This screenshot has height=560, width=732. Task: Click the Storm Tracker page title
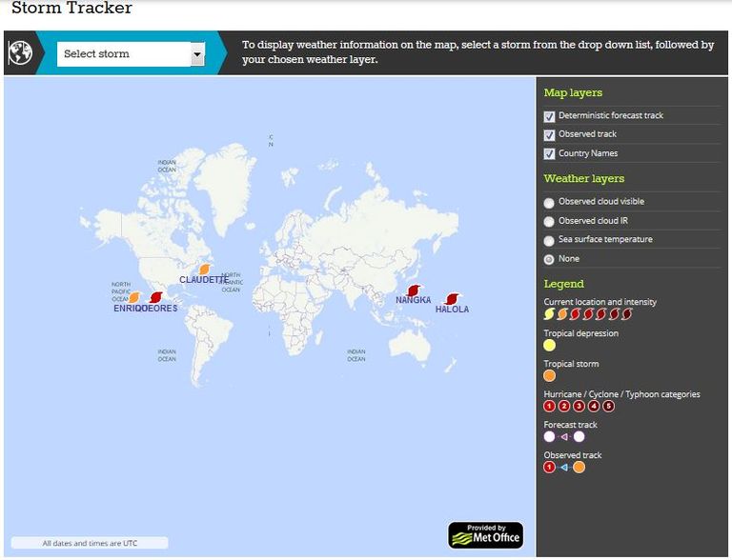pyautogui.click(x=71, y=8)
